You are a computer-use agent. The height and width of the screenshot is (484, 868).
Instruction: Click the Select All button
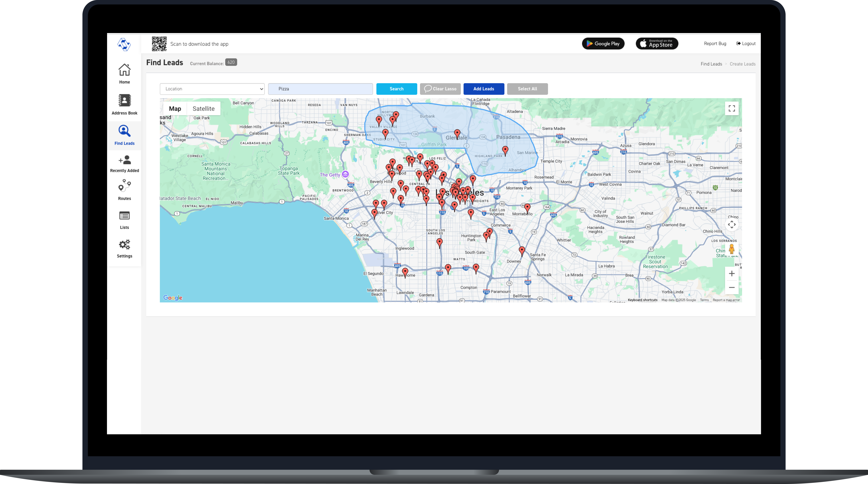pyautogui.click(x=527, y=89)
